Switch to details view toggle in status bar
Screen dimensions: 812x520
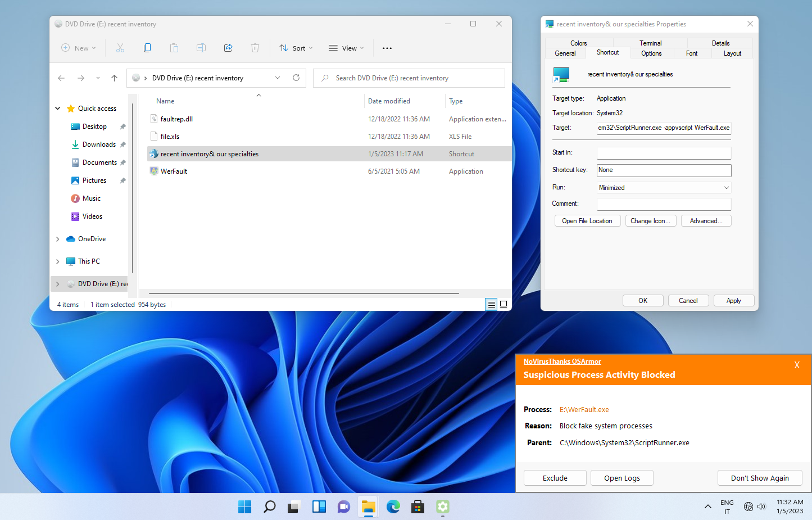(492, 304)
